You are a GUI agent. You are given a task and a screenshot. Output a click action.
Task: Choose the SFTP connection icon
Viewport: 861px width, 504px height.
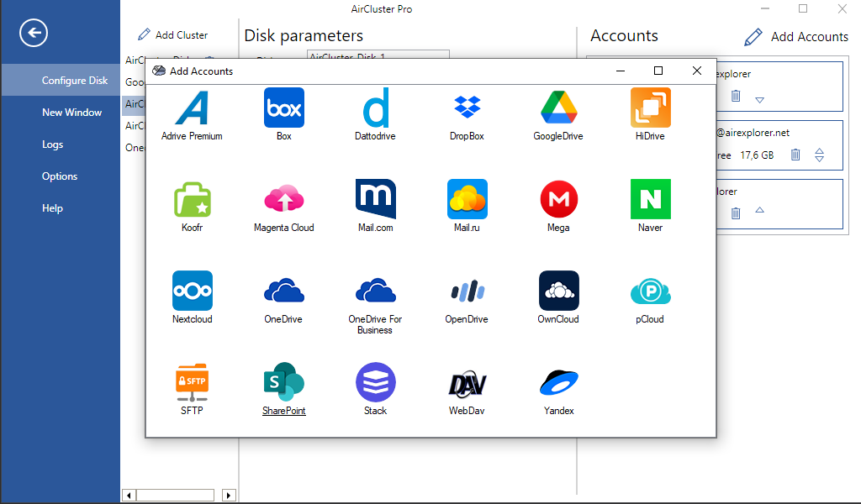point(192,382)
